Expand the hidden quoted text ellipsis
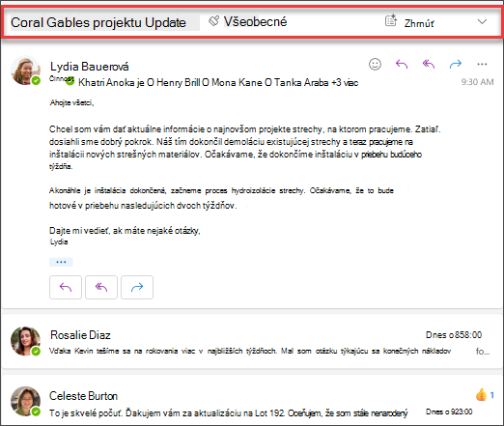The width and height of the screenshot is (504, 426). click(x=61, y=262)
